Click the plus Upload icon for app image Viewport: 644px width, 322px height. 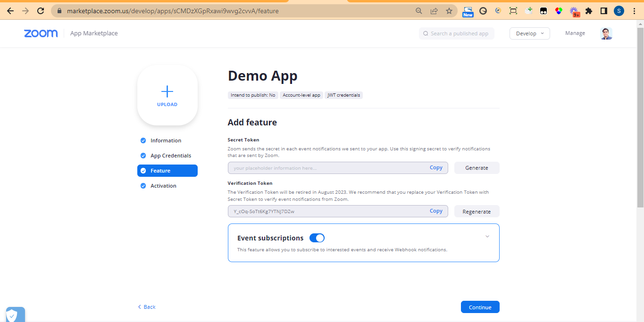[x=167, y=92]
